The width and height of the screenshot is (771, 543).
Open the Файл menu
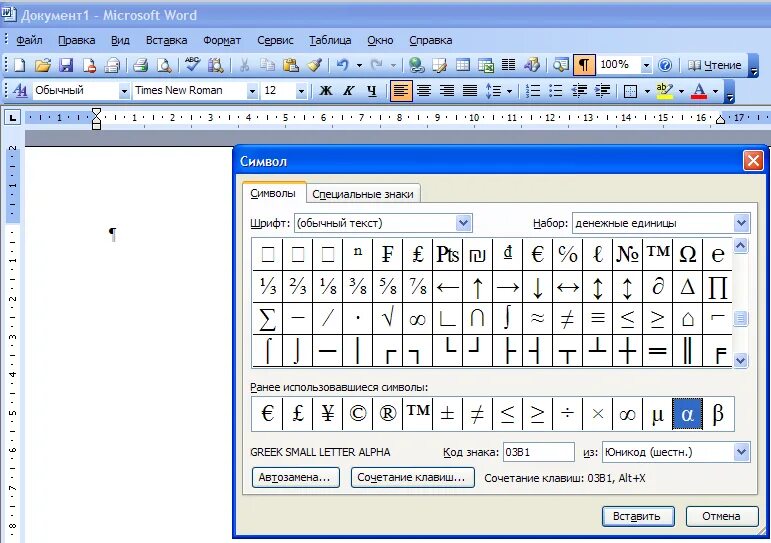tap(29, 40)
